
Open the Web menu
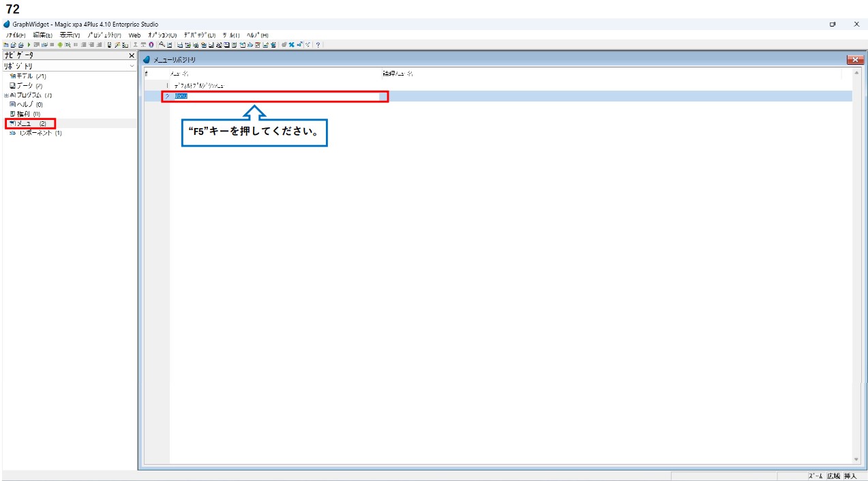134,35
